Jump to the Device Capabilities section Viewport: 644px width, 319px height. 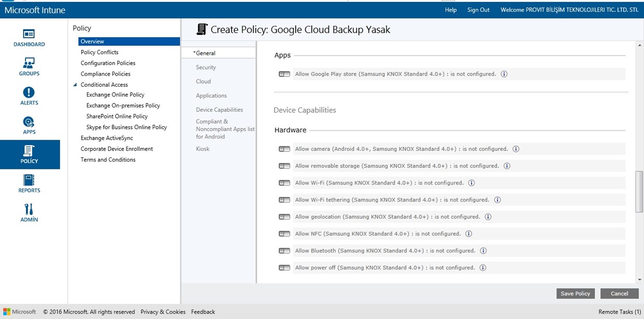tap(220, 110)
